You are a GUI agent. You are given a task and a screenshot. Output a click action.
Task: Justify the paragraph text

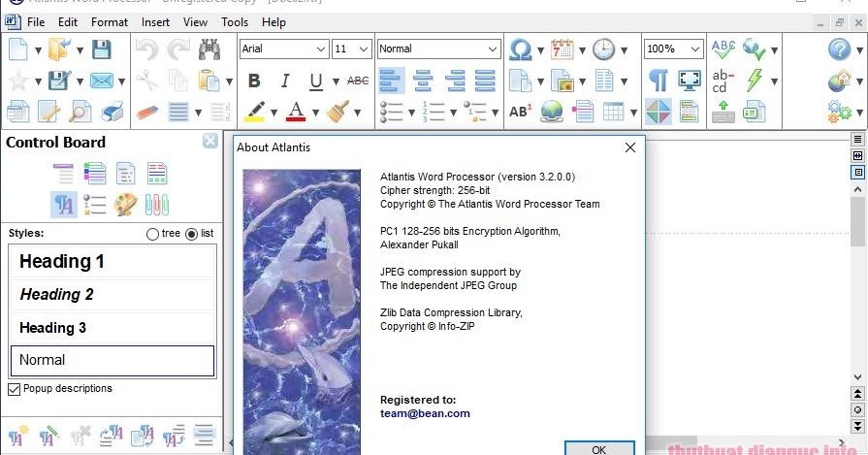tap(485, 81)
